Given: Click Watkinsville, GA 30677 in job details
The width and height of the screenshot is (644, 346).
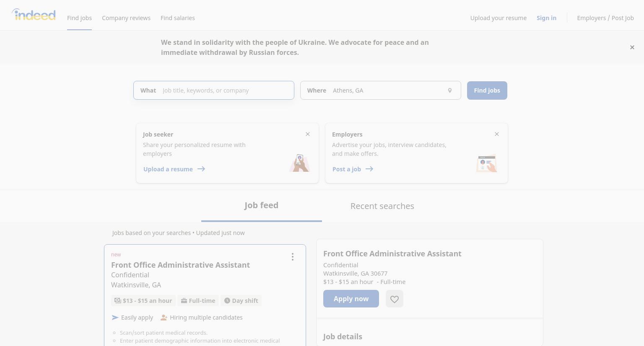Looking at the screenshot, I should (356, 274).
